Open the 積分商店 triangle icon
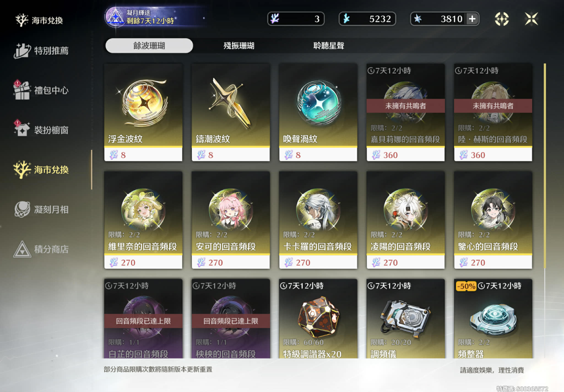The image size is (564, 392). 22,249
